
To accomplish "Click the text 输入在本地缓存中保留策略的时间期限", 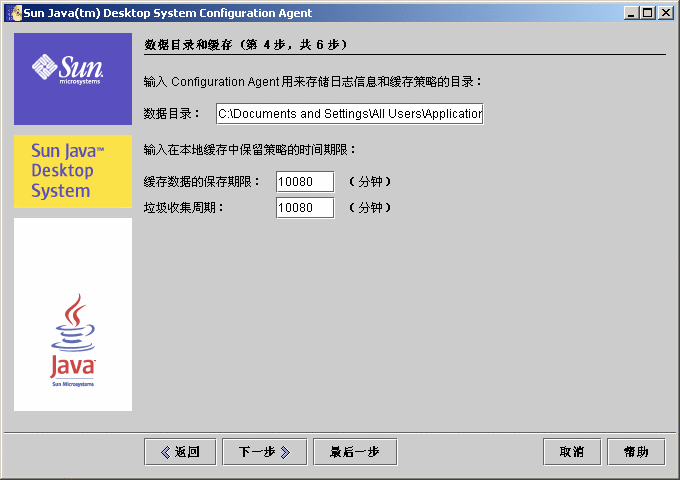I will 249,150.
